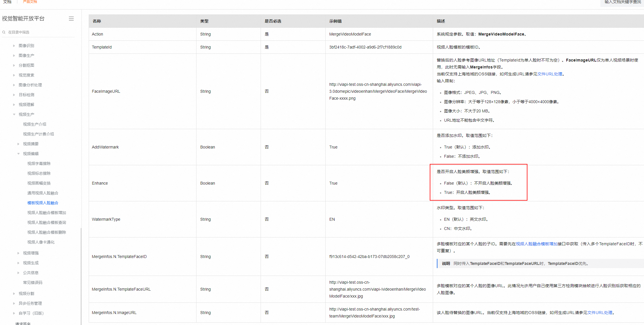Open 视频人脸融合模板增加 sidebar item
The image size is (644, 325).
pos(47,213)
